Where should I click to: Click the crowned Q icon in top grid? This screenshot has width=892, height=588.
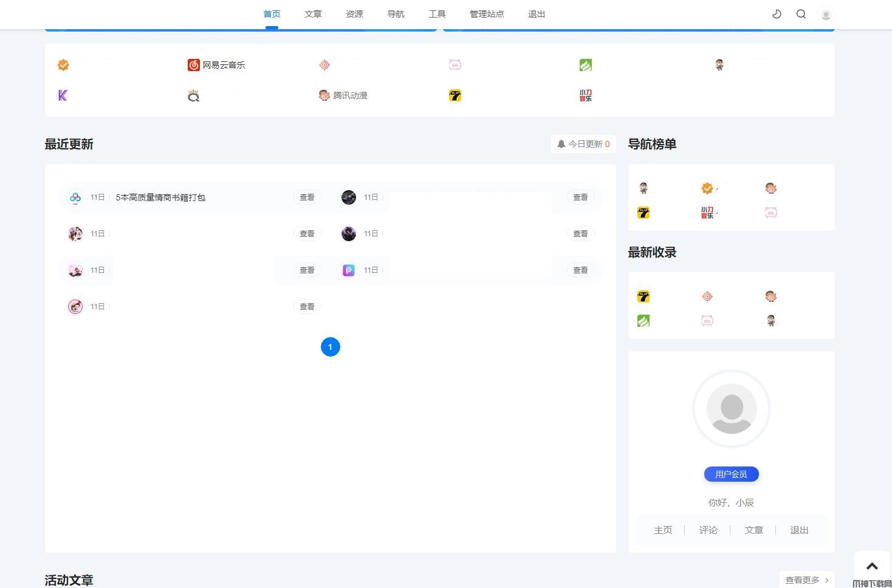tap(194, 95)
